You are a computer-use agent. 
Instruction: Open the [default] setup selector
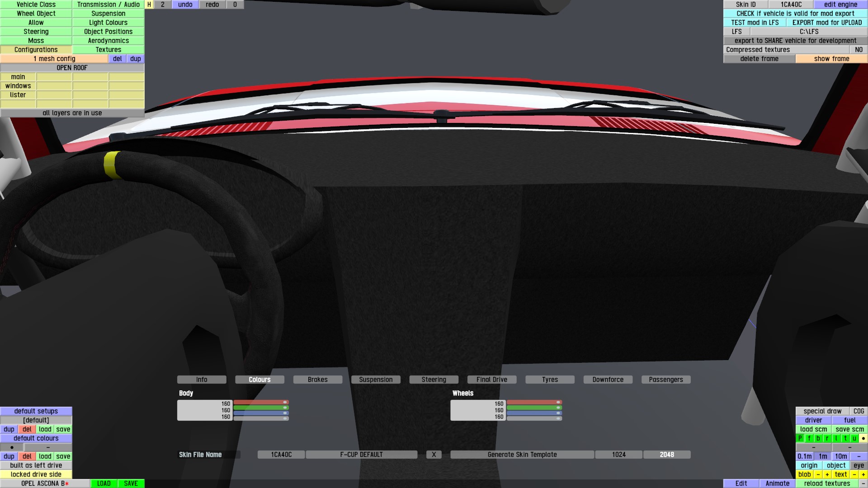pyautogui.click(x=36, y=420)
